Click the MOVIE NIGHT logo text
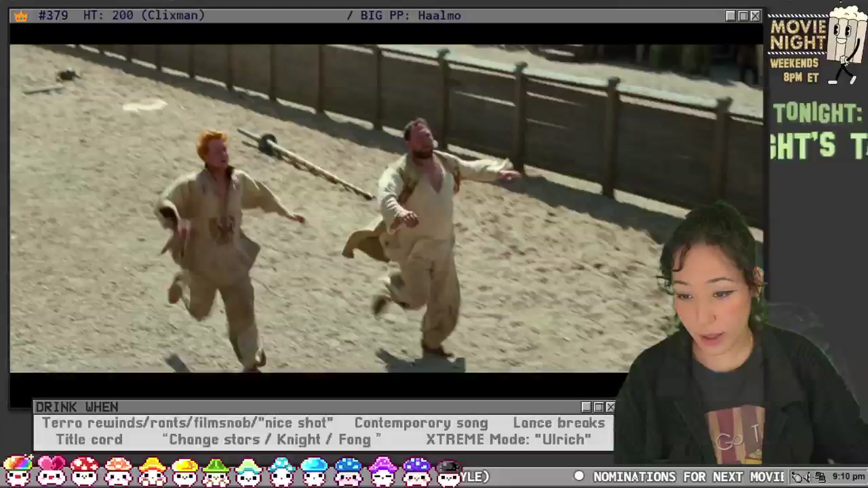This screenshot has width=868, height=488. 798,35
